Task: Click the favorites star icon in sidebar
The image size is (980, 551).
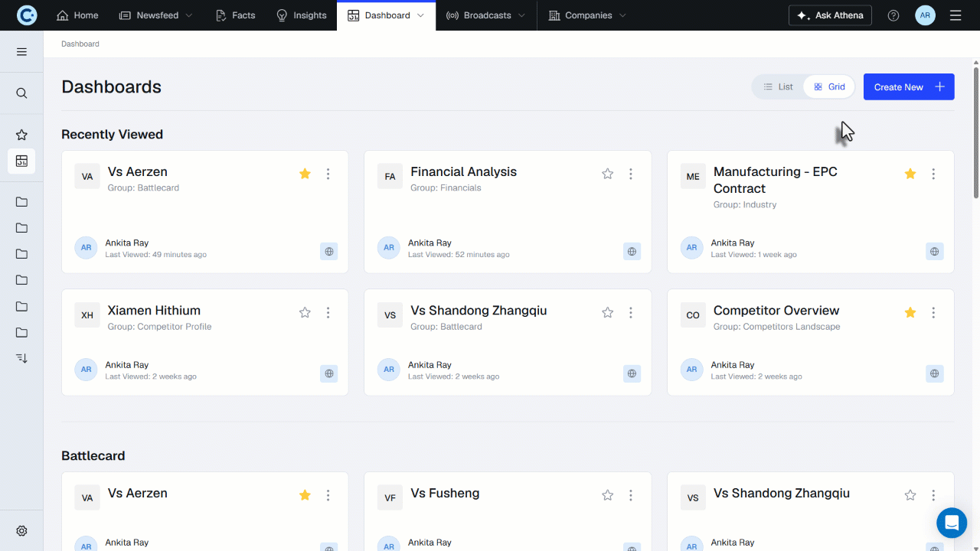Action: pyautogui.click(x=21, y=135)
